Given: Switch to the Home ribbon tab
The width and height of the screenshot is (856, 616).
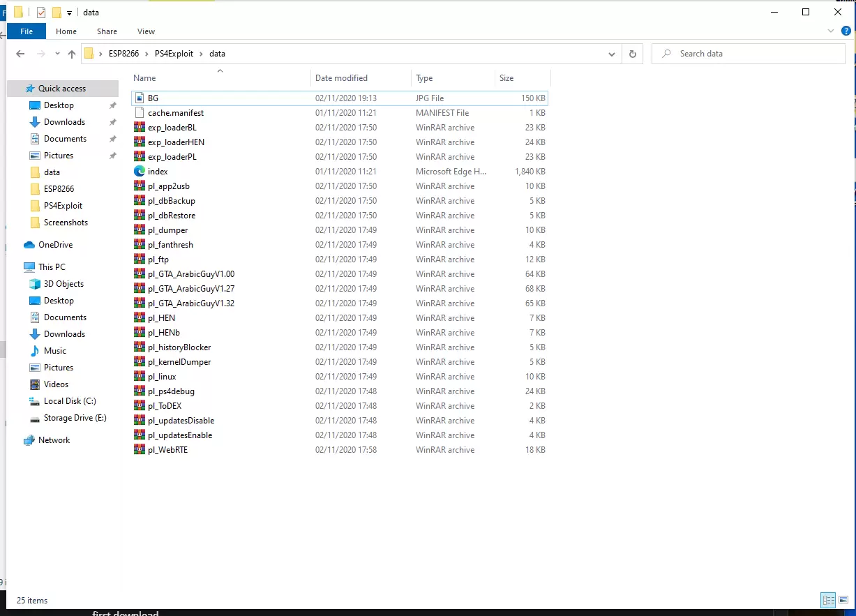Looking at the screenshot, I should point(66,31).
